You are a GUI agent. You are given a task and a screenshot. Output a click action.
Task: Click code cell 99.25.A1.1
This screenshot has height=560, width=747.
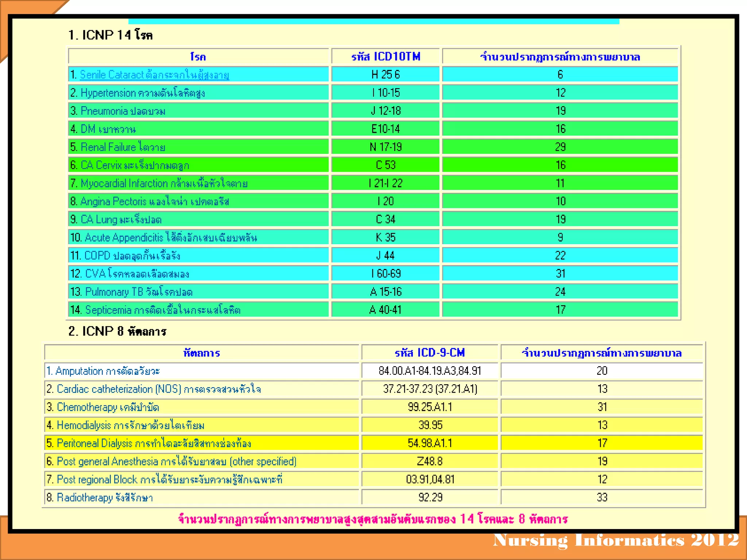tap(430, 407)
